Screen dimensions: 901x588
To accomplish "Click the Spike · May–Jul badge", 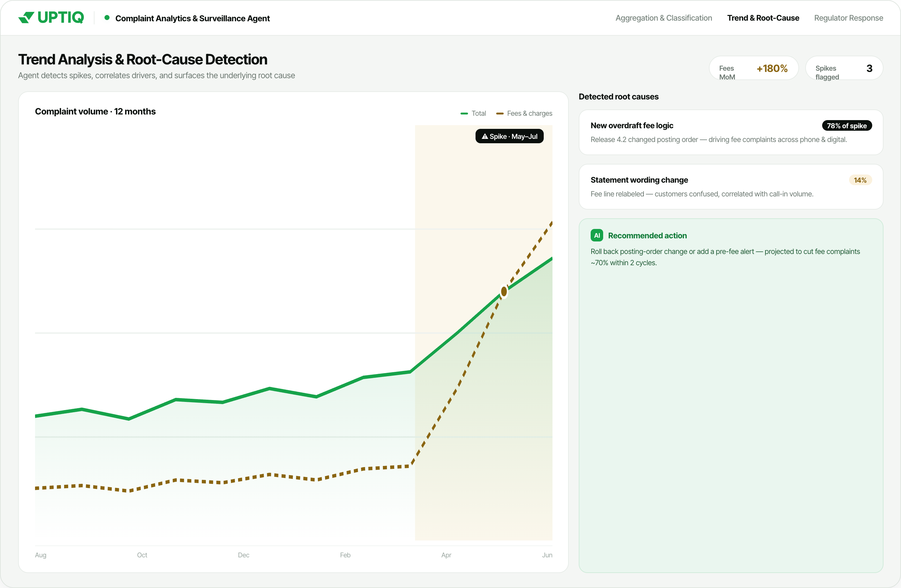I will point(510,136).
